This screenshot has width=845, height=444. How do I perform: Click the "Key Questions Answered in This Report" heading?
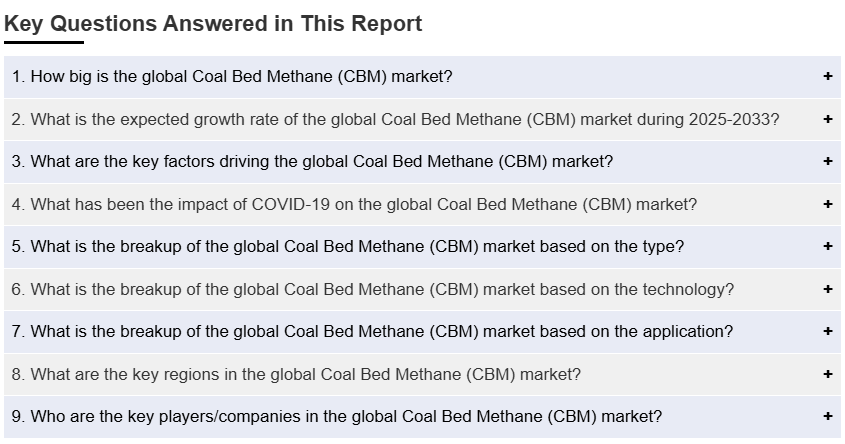click(x=213, y=24)
